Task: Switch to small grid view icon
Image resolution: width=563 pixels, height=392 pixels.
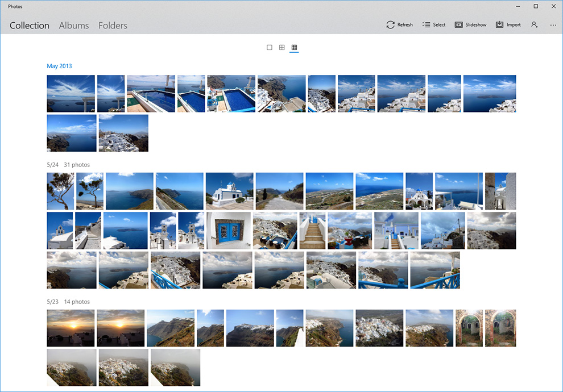Action: click(294, 47)
